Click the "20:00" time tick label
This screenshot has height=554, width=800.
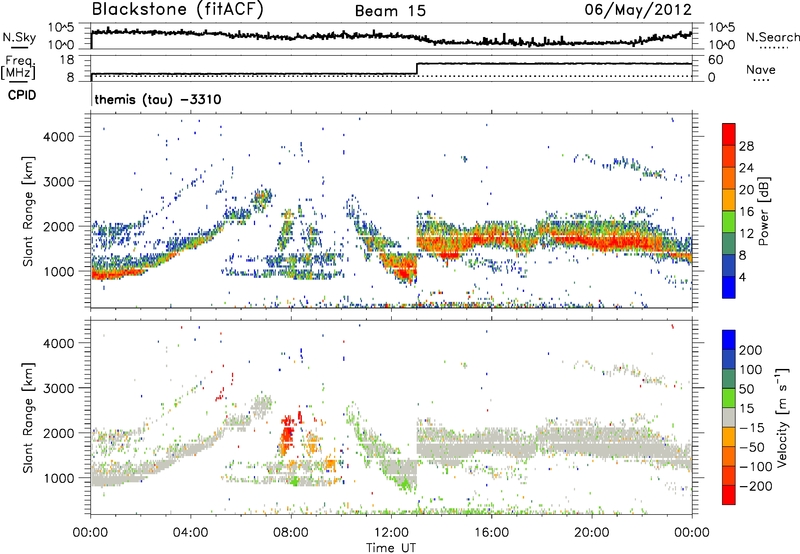[591, 533]
